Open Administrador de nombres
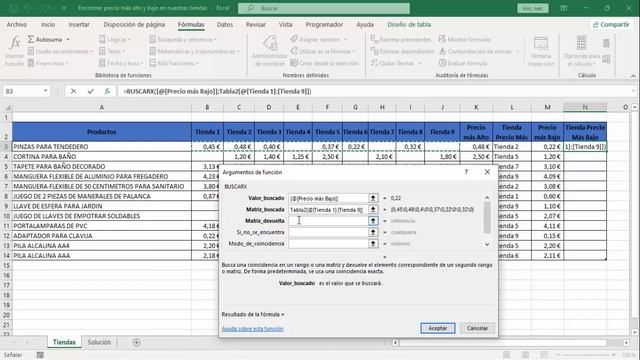Viewport: 640px width, 360px height. (269, 51)
